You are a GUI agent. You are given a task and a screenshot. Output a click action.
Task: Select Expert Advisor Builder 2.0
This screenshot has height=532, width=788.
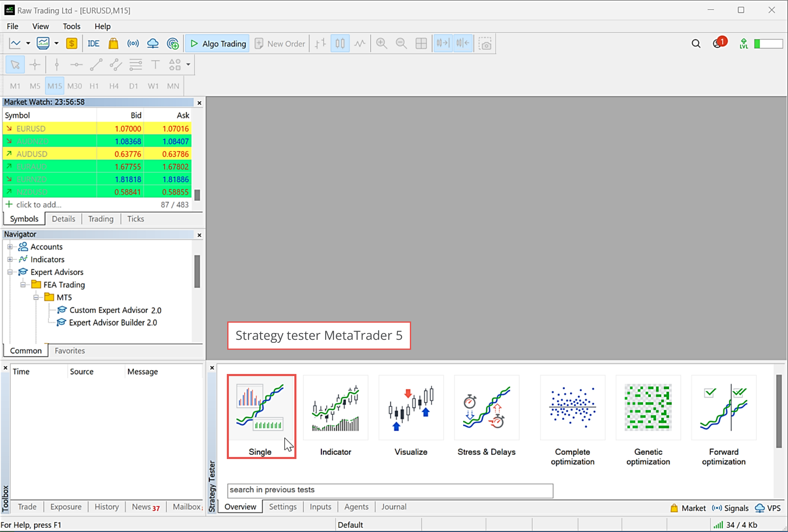pyautogui.click(x=113, y=323)
